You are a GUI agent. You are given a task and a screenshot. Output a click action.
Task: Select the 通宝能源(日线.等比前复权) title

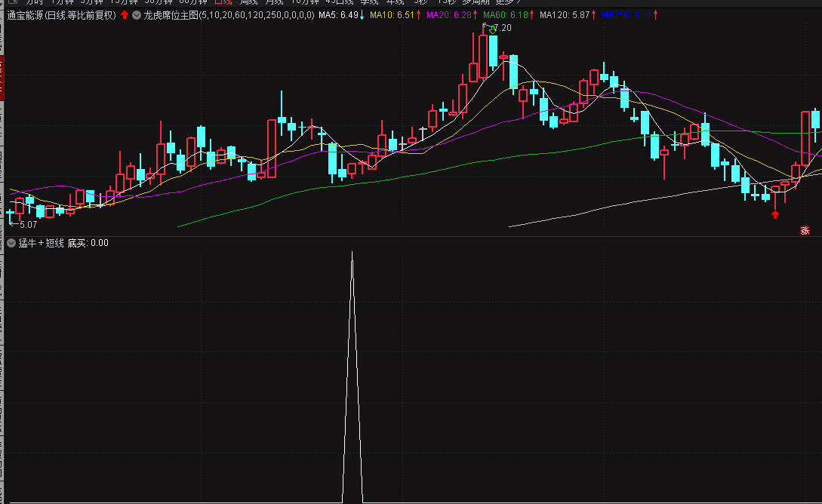click(x=62, y=15)
